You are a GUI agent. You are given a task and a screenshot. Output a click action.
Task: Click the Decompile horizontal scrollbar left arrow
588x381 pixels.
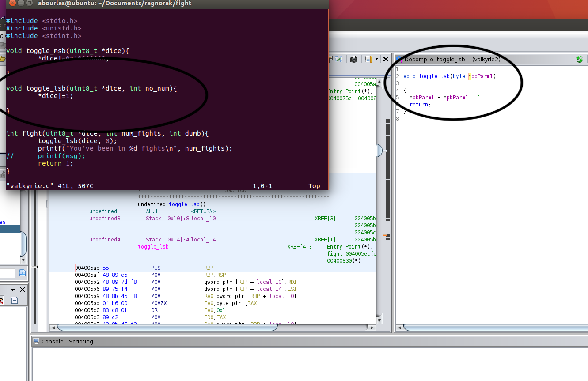click(x=400, y=328)
